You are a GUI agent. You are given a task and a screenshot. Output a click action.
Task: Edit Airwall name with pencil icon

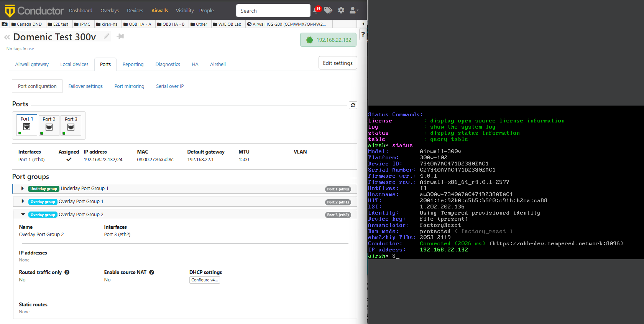[x=107, y=36]
